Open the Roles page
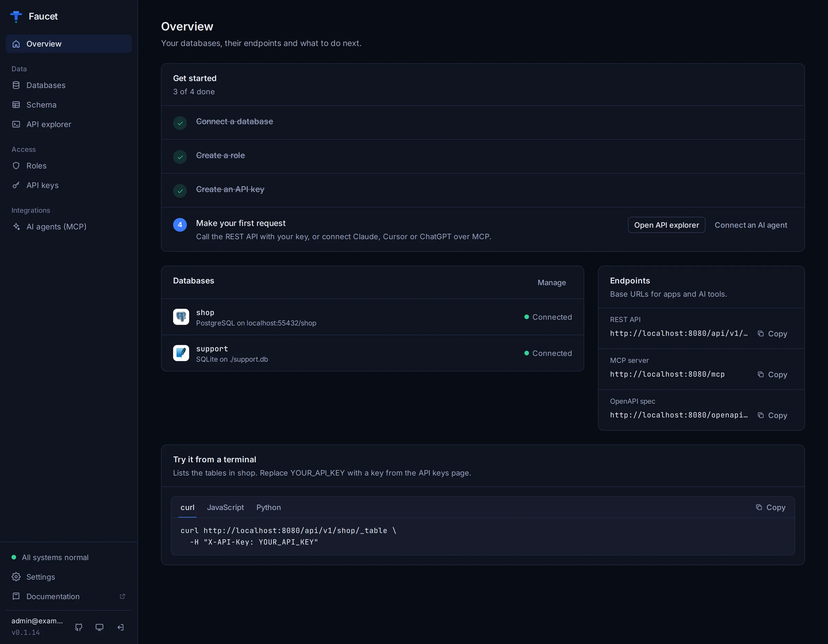Image resolution: width=828 pixels, height=644 pixels. pyautogui.click(x=69, y=166)
